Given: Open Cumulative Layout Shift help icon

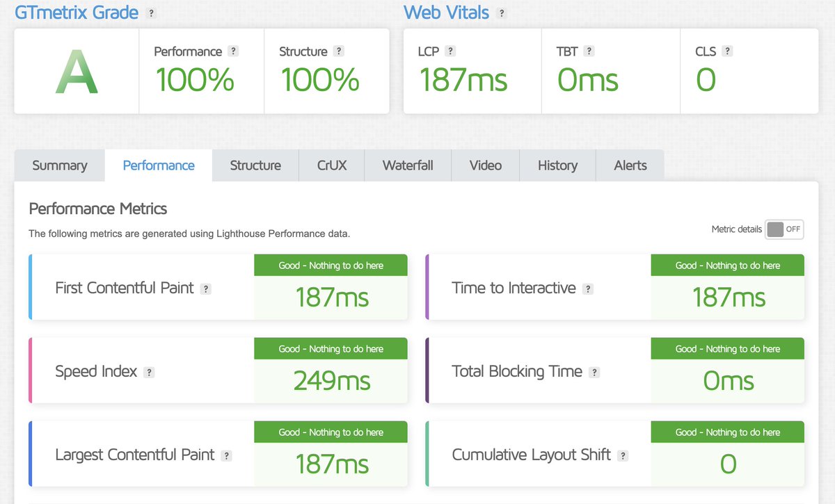Looking at the screenshot, I should pos(623,456).
